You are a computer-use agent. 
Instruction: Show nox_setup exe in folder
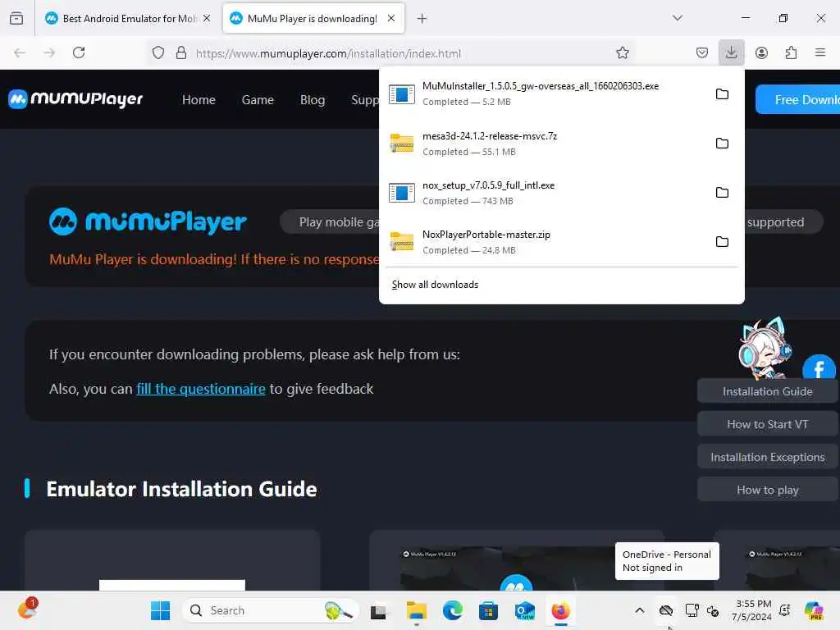click(722, 193)
